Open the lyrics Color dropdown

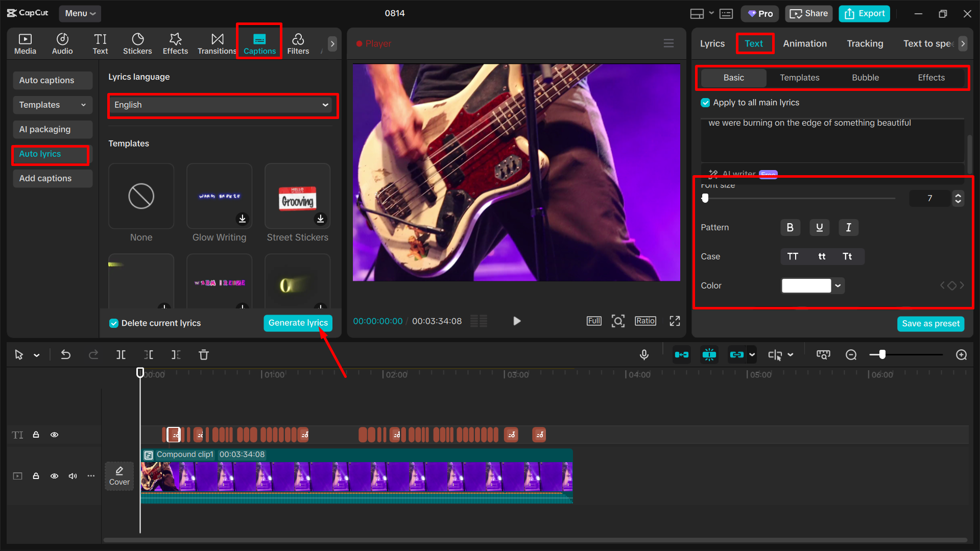coord(837,285)
